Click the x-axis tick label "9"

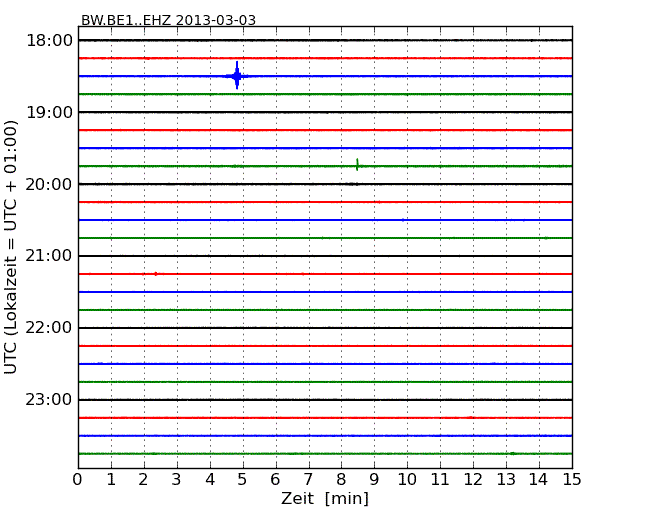374,480
